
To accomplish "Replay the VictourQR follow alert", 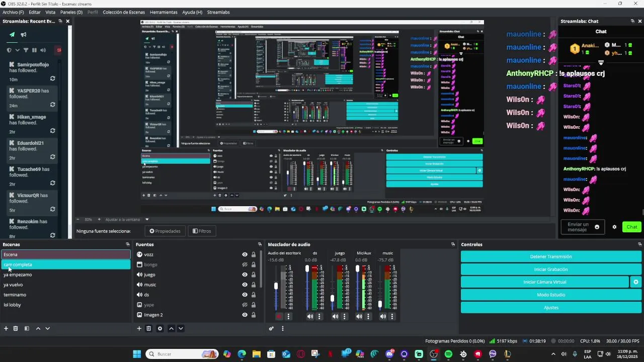I will (x=52, y=210).
